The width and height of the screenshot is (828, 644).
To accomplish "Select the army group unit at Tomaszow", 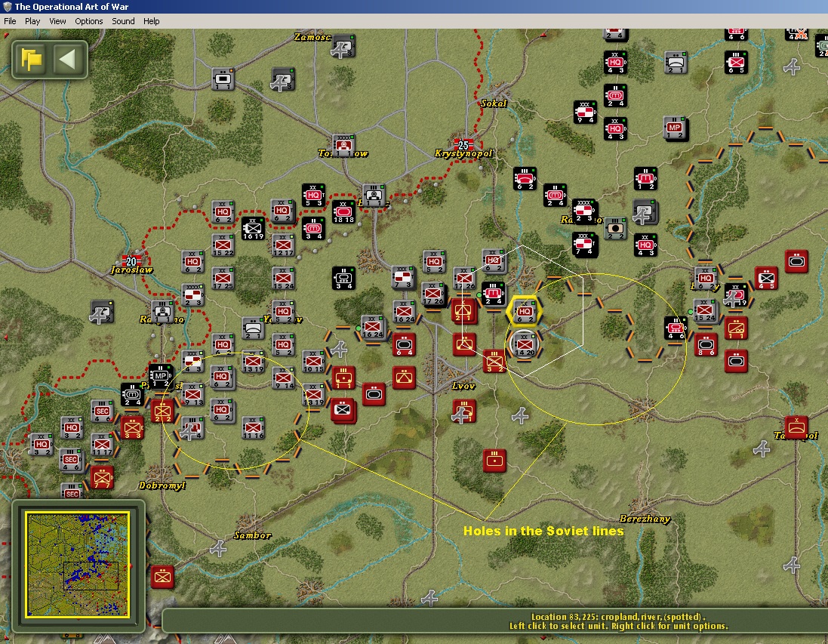I will point(343,146).
